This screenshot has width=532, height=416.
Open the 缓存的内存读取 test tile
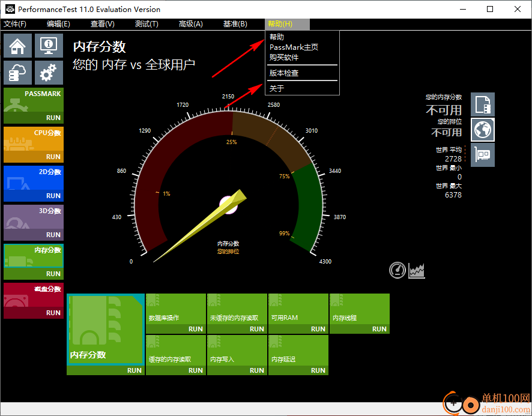pos(176,351)
